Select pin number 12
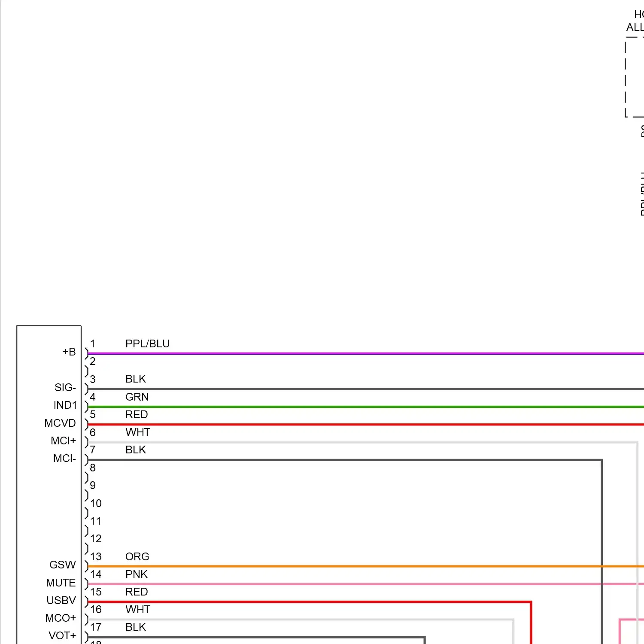Screen dimensions: 644x644 [x=96, y=539]
